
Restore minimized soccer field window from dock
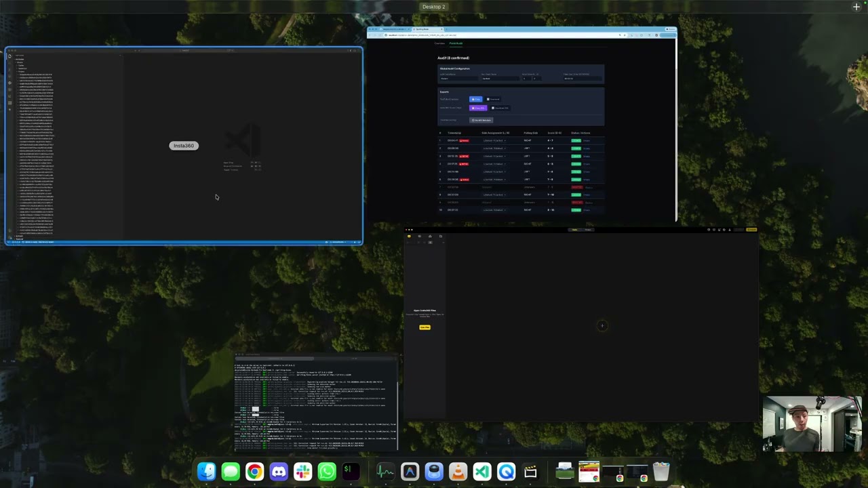click(564, 472)
